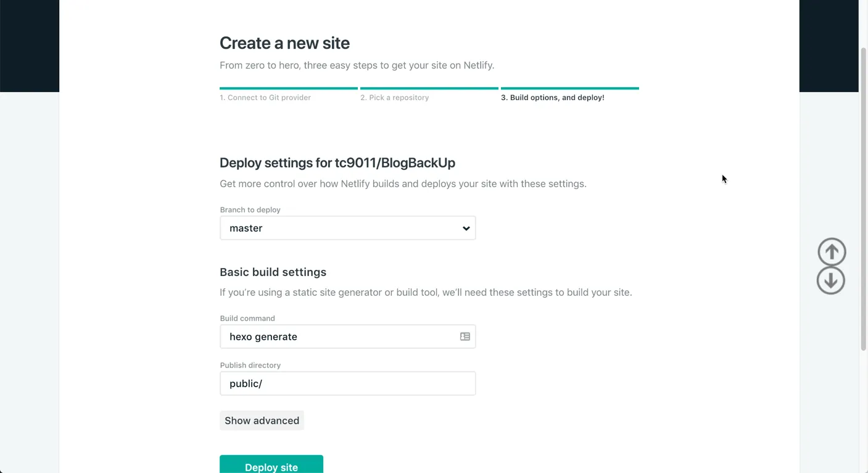This screenshot has width=868, height=473.
Task: Click the Basic build settings heading
Action: (273, 272)
